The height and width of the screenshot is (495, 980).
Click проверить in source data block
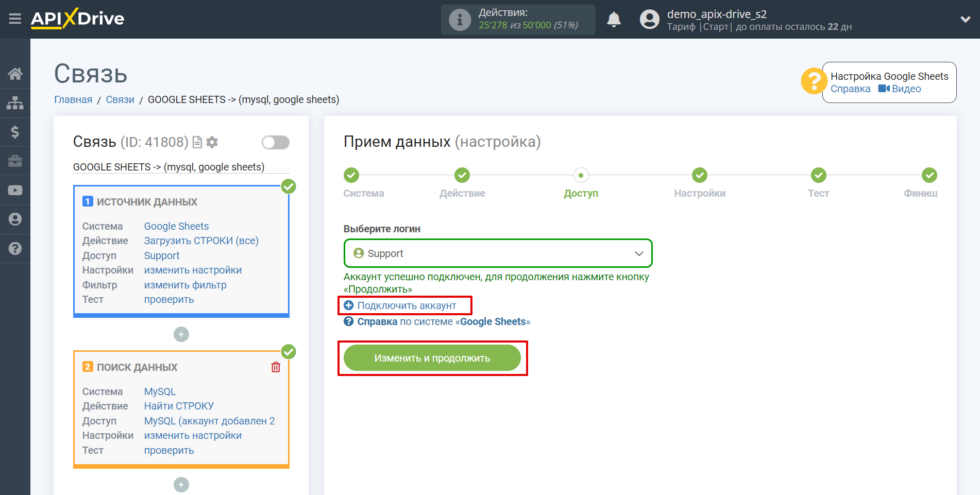pyautogui.click(x=169, y=299)
